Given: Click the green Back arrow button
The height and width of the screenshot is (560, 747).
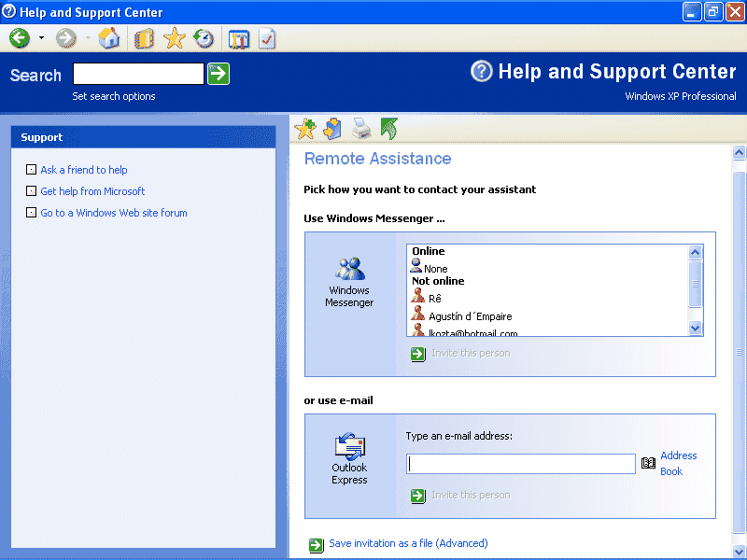Looking at the screenshot, I should 20,38.
